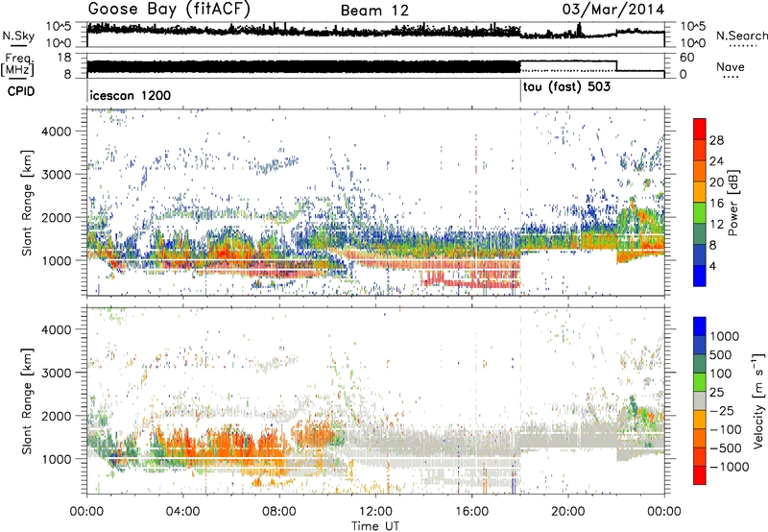768x532 pixels.
Task: Click the '4000' slant range tick on the power panel
Action: pyautogui.click(x=56, y=132)
